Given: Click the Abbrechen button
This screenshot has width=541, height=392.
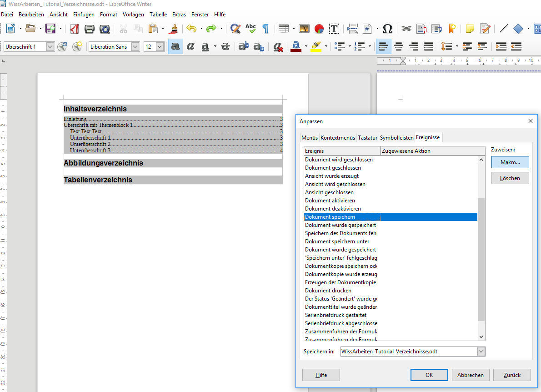Looking at the screenshot, I should (471, 375).
